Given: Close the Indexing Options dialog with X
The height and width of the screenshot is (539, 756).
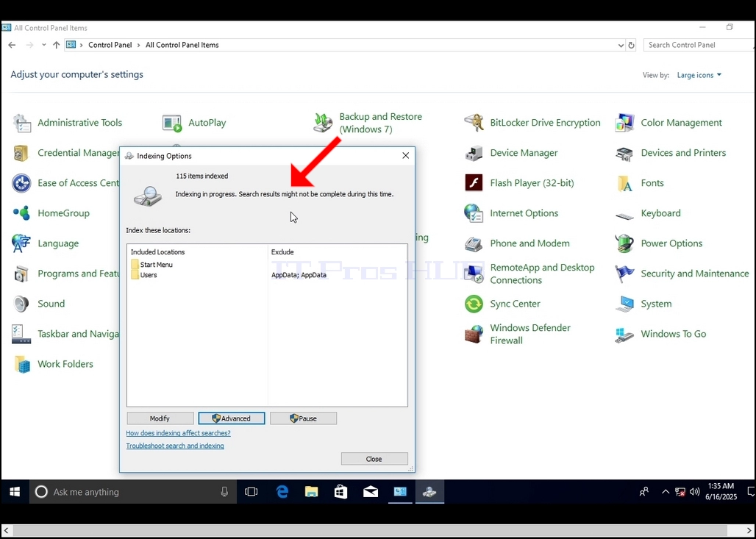Looking at the screenshot, I should coord(405,156).
